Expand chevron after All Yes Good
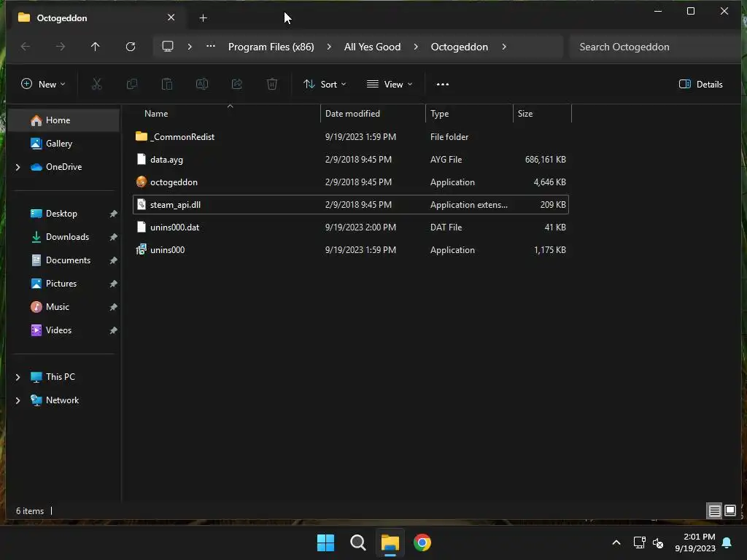The width and height of the screenshot is (747, 560). tap(416, 47)
